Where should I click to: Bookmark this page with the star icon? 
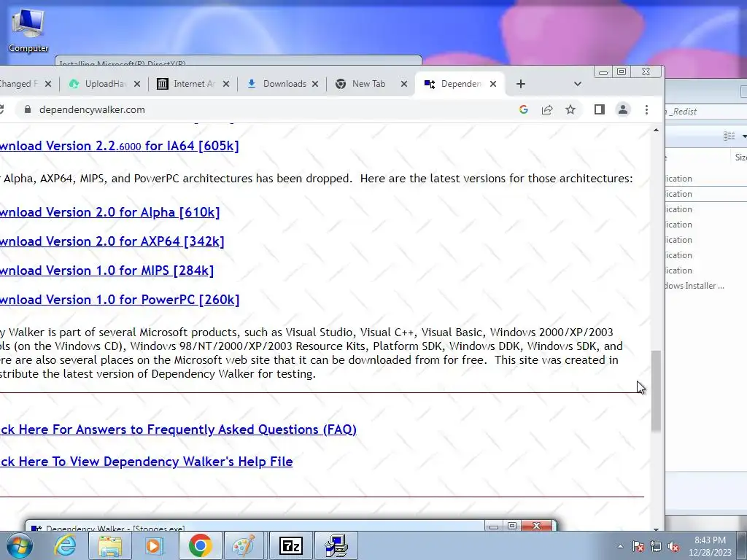[570, 109]
